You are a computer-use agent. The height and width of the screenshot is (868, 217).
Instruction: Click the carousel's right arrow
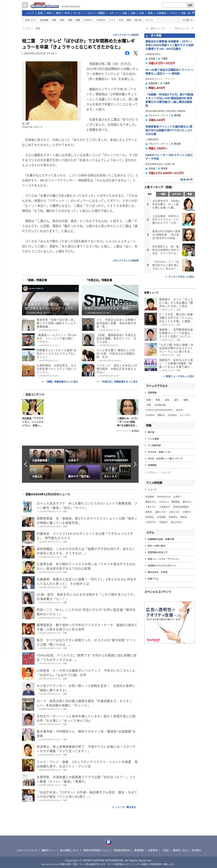coord(135,464)
